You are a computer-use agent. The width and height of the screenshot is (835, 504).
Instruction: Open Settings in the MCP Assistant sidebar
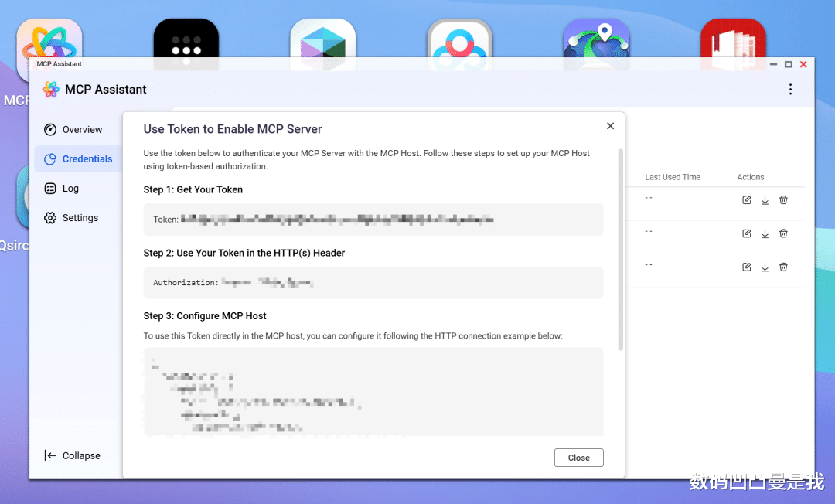click(71, 218)
